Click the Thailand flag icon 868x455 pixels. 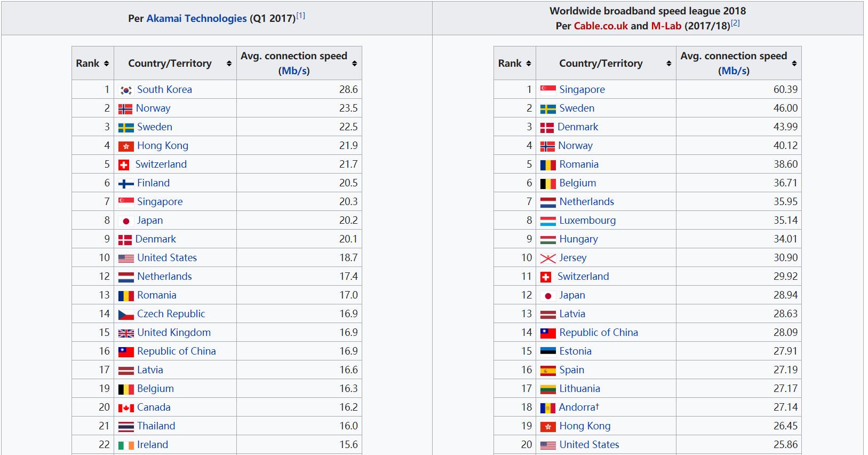click(126, 427)
